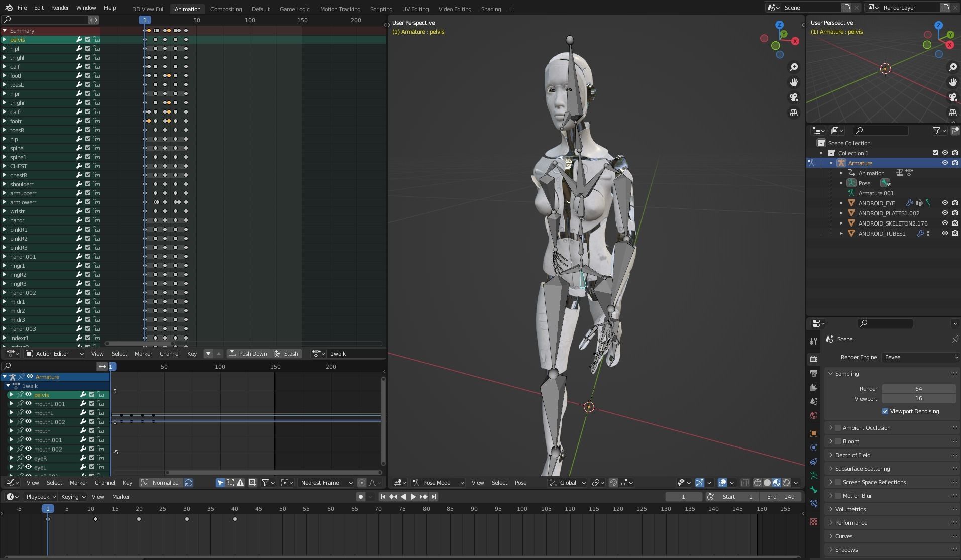This screenshot has height=560, width=961.
Task: Open Output properties printer icon
Action: pos(814,373)
